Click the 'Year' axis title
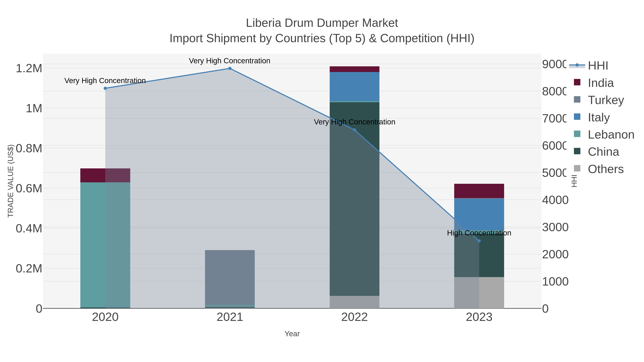This screenshot has width=644, height=362. (292, 334)
